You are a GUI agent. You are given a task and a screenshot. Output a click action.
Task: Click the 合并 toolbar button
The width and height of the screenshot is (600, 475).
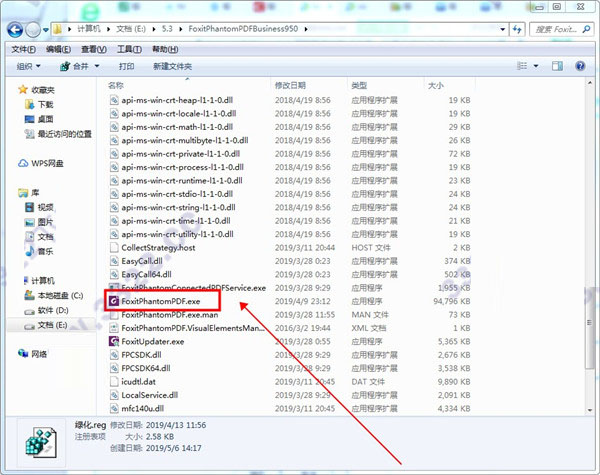tap(74, 66)
